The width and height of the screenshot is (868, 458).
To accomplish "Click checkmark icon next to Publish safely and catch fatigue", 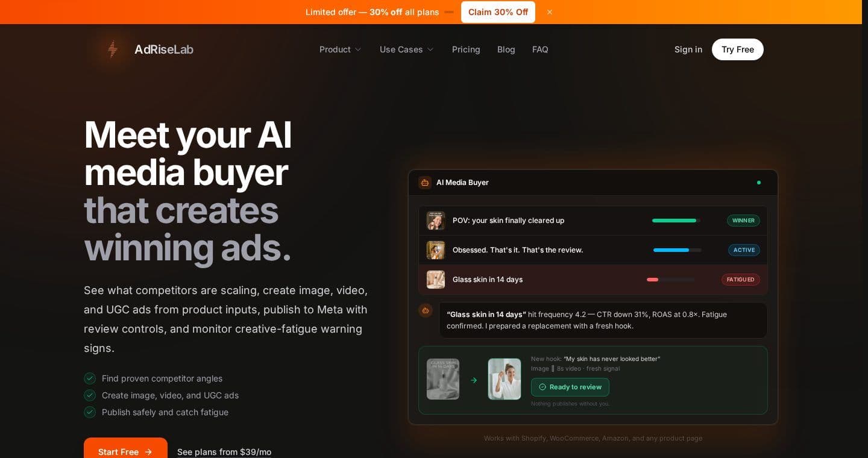I will pos(90,412).
